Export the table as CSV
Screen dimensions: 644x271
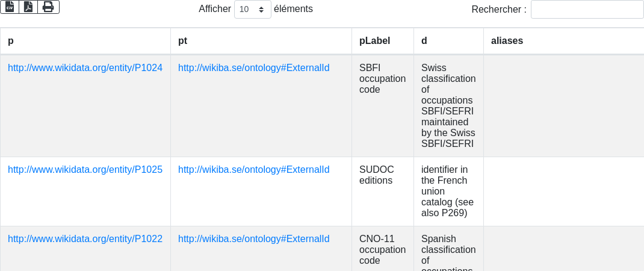click(10, 7)
